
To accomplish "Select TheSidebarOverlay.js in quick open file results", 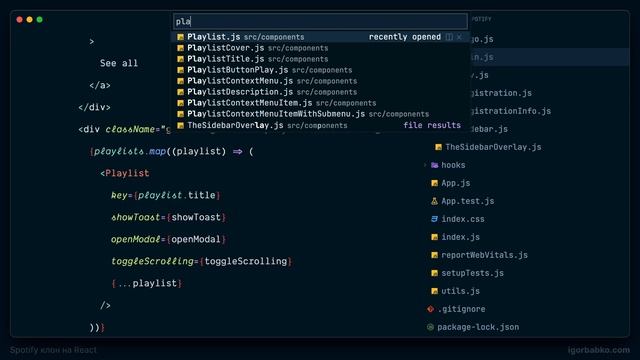I will coord(320,125).
